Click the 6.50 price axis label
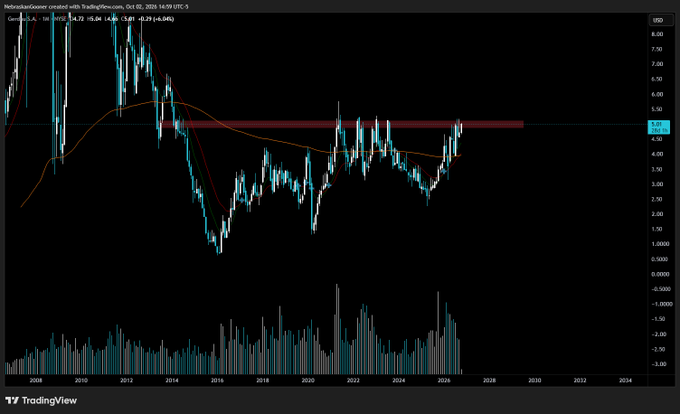Image resolution: width=680 pixels, height=414 pixels. (x=657, y=79)
